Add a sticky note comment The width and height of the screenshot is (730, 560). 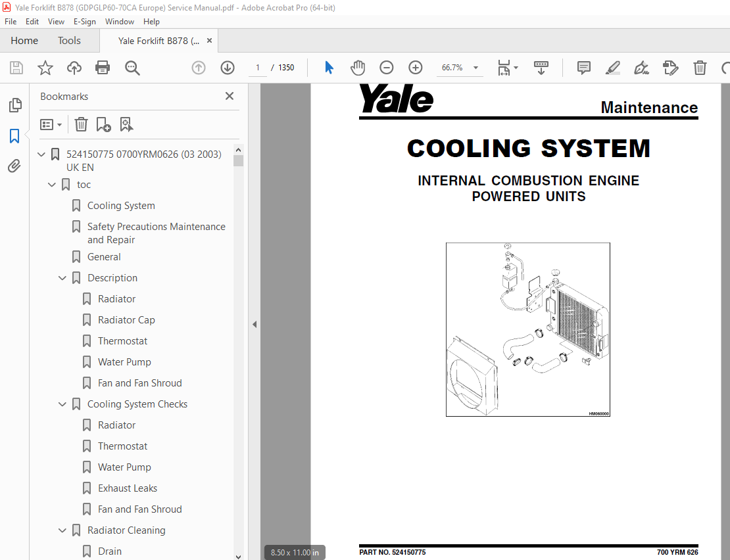pyautogui.click(x=583, y=68)
